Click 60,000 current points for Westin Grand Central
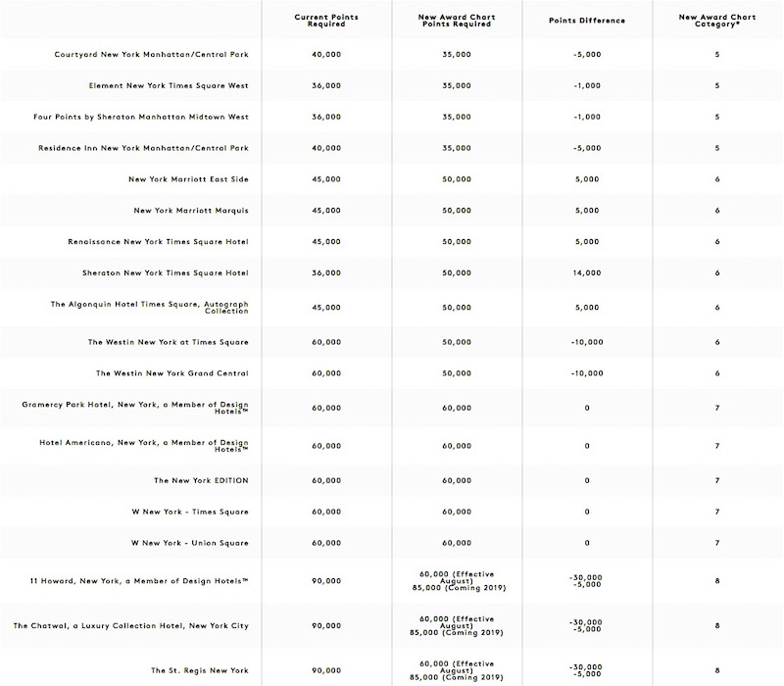 point(326,373)
